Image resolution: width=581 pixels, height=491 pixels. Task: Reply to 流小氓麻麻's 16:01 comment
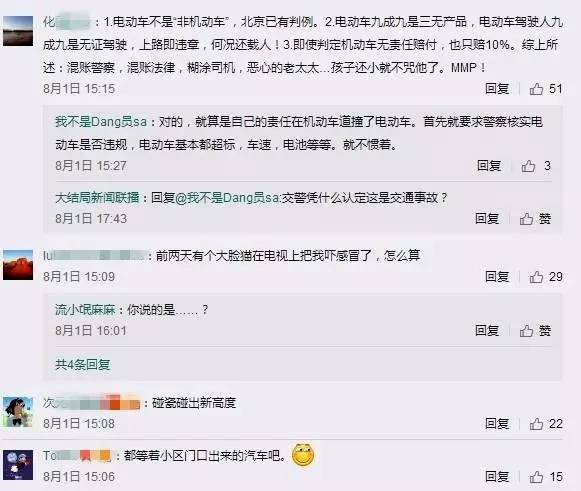point(487,331)
